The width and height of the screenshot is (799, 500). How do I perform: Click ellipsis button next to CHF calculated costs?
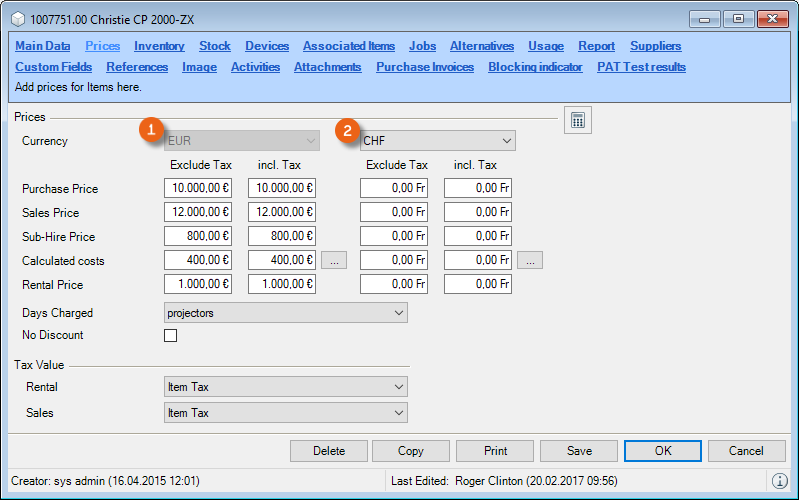(x=530, y=261)
